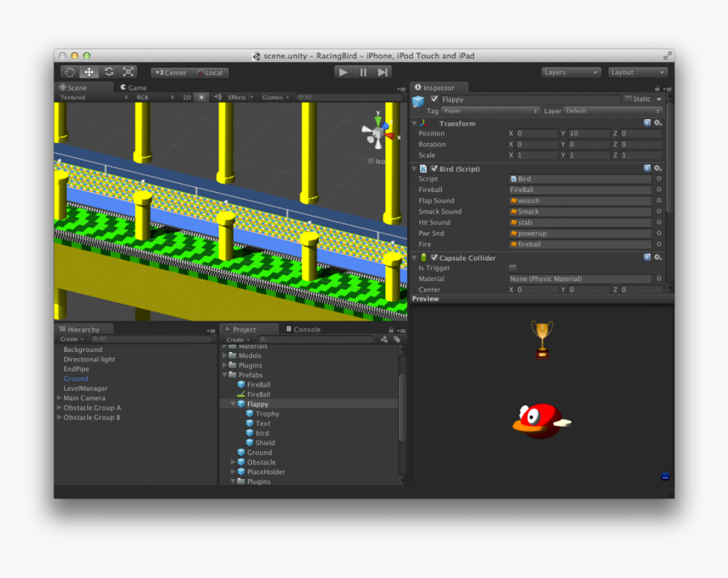Select the Scale tool
728x578 pixels.
point(128,72)
